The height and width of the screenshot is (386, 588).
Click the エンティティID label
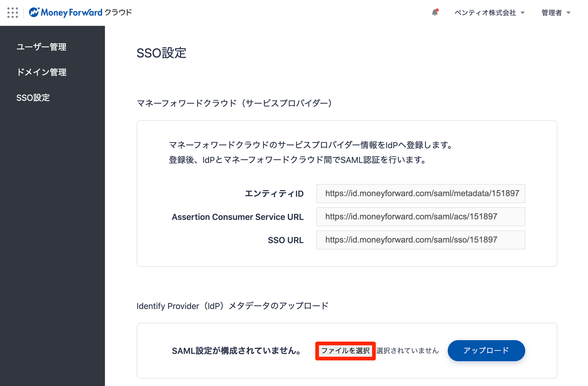[274, 194]
